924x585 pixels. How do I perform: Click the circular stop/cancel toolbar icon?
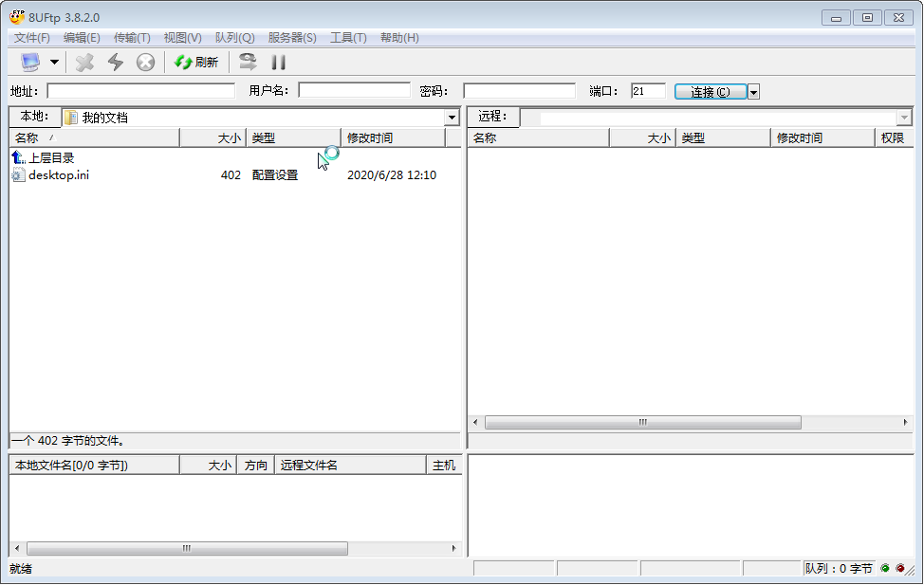(145, 63)
